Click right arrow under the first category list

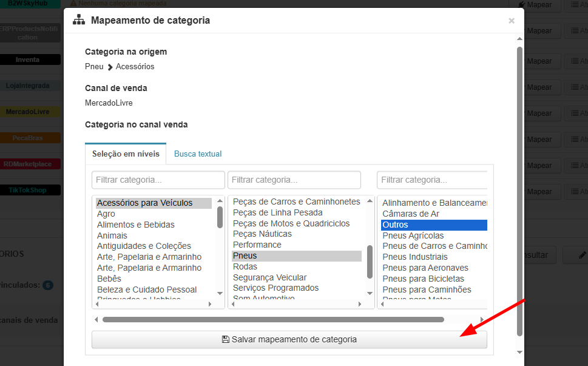point(210,304)
